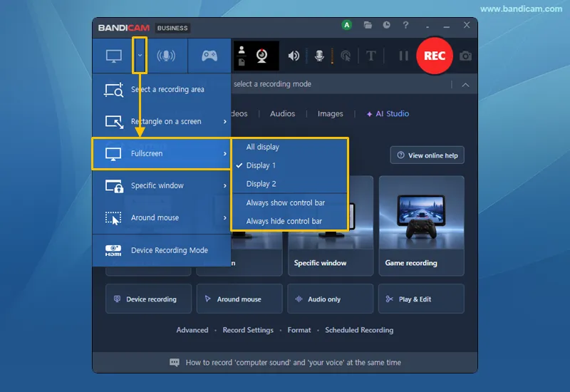
Task: Open the help question mark icon
Action: 405,25
